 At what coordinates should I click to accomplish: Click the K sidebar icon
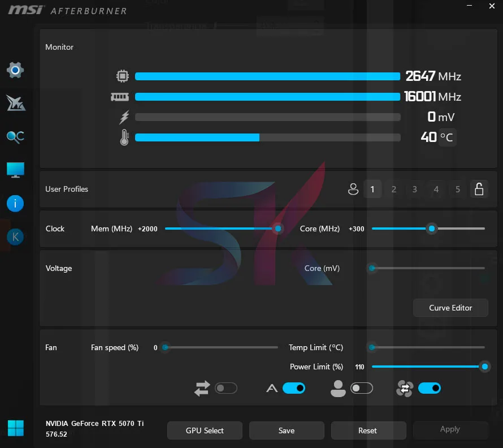click(15, 237)
